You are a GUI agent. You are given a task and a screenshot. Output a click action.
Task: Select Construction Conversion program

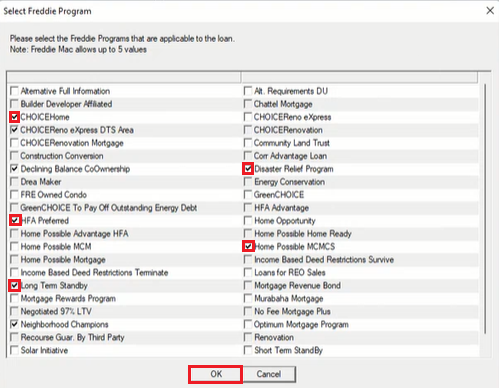click(x=14, y=156)
